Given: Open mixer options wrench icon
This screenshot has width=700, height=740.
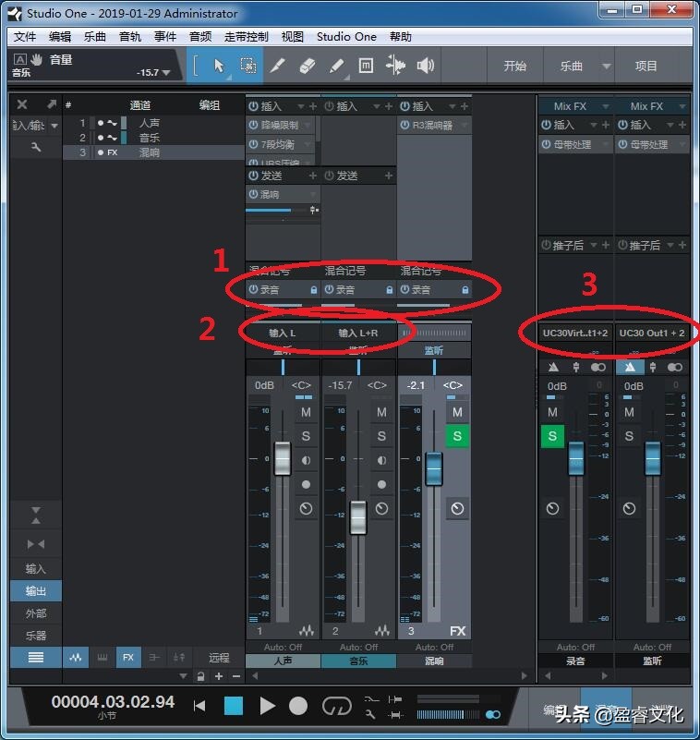Looking at the screenshot, I should point(36,147).
